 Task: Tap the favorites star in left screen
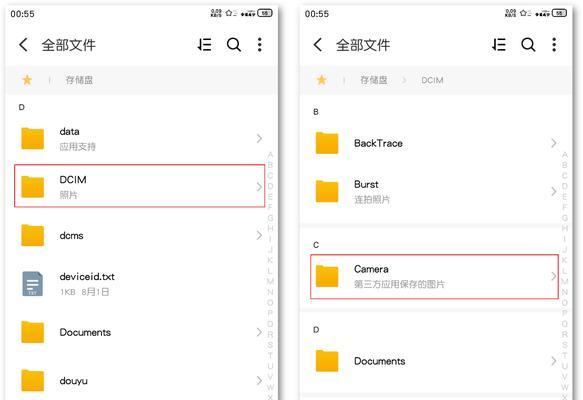27,80
